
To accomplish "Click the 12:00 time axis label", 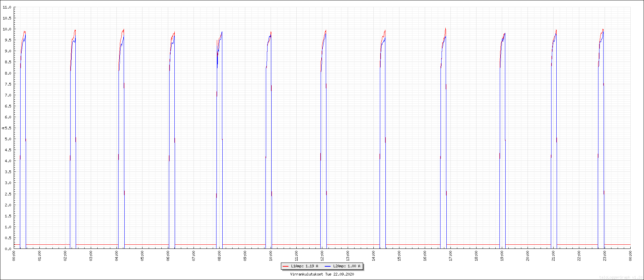I will (x=322, y=256).
